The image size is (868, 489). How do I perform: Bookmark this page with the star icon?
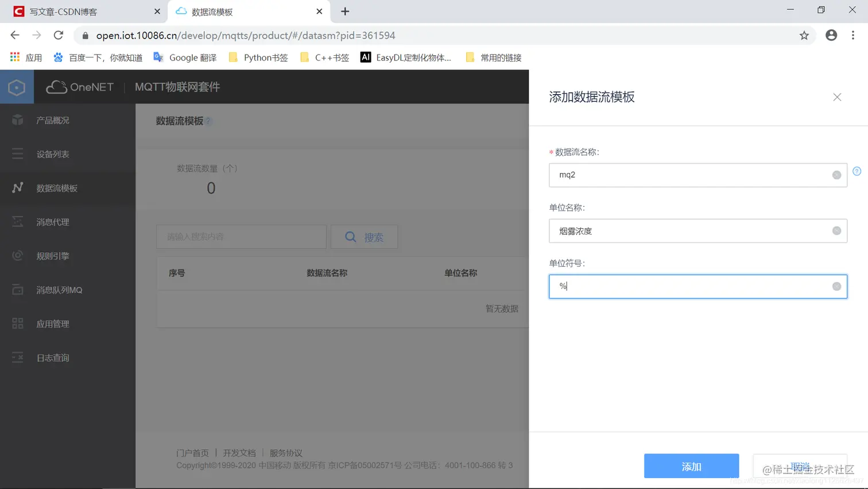804,36
